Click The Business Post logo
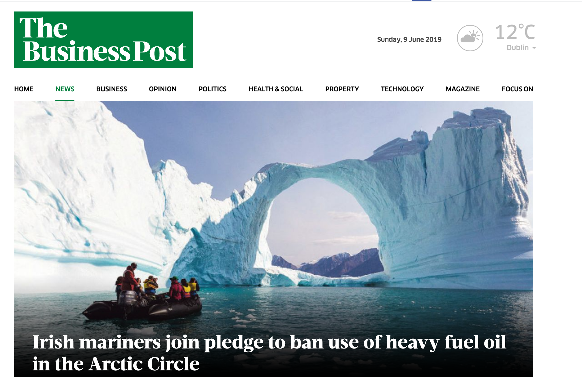Viewport: 582px width, 392px height. 103,40
